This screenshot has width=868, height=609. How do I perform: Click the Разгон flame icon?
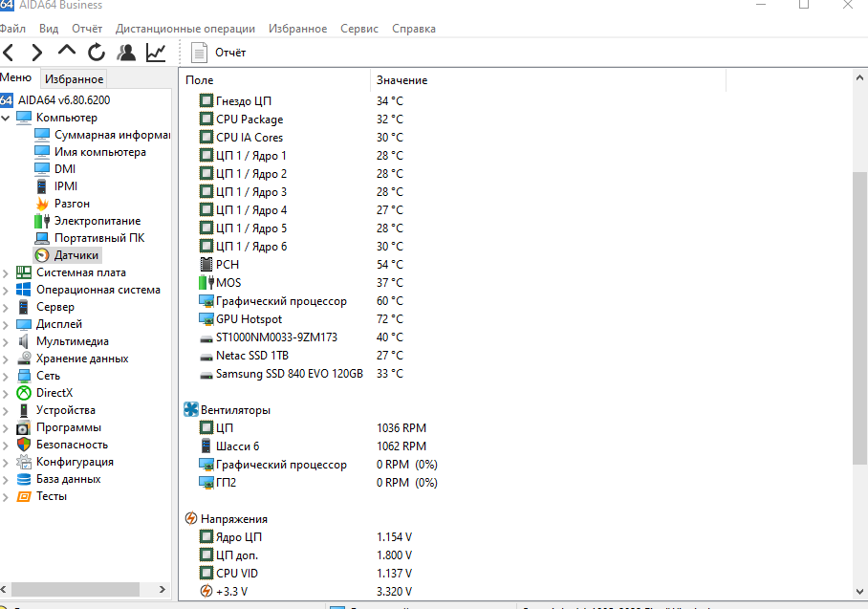[42, 204]
